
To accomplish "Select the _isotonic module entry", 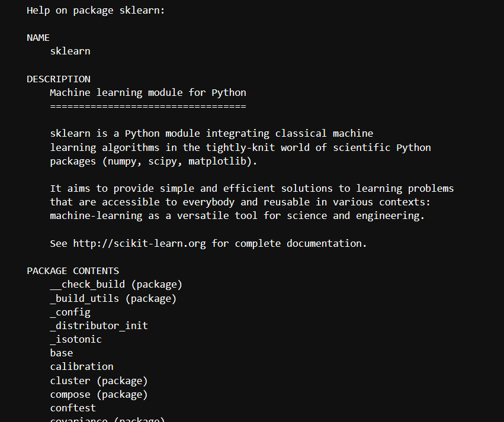I will (x=76, y=340).
